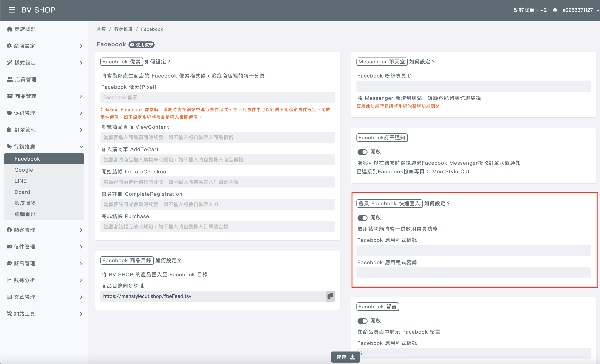This screenshot has width=600, height=364.
Task: Expand 商品管理 chevron
Action: pos(81,96)
